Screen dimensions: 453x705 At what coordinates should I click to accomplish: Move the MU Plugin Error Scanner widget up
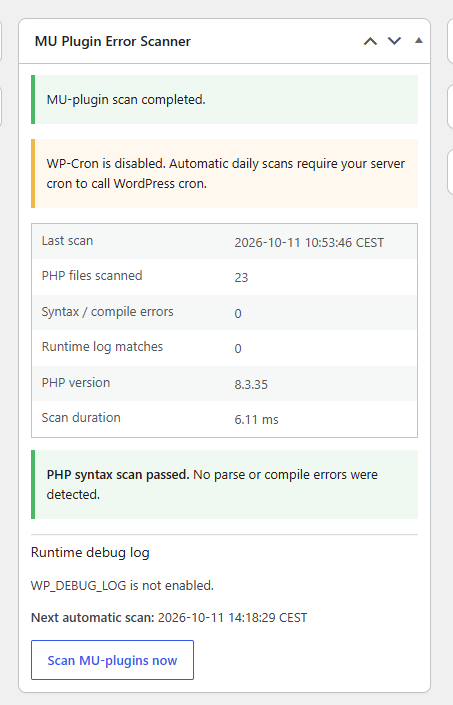coord(370,41)
